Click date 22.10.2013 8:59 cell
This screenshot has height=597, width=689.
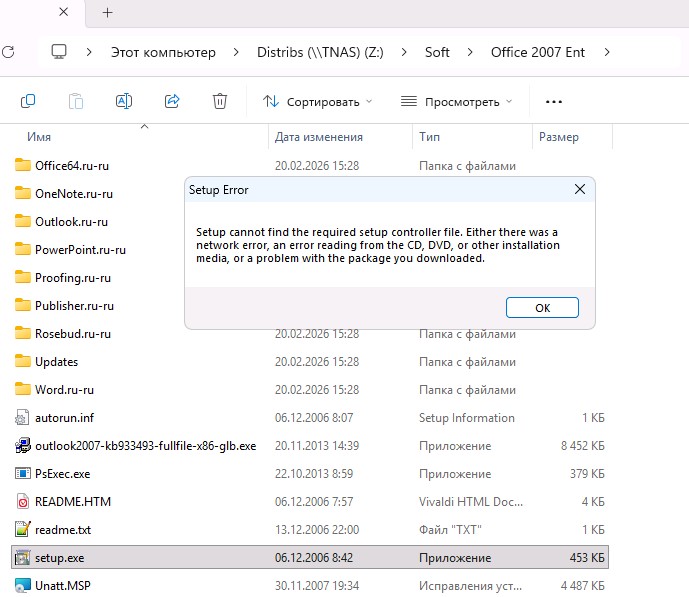click(314, 474)
